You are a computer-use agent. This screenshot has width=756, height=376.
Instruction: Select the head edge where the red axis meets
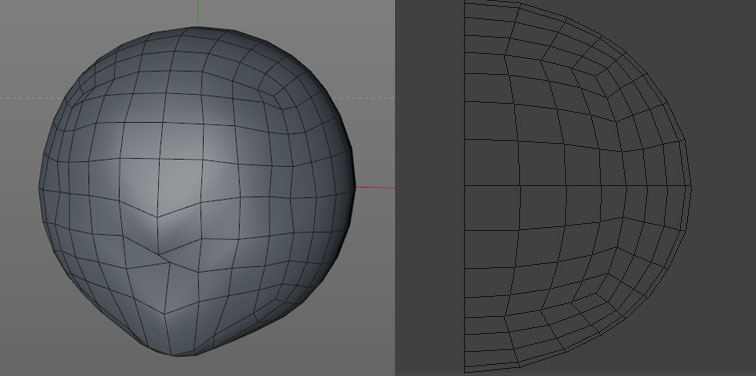tap(355, 187)
